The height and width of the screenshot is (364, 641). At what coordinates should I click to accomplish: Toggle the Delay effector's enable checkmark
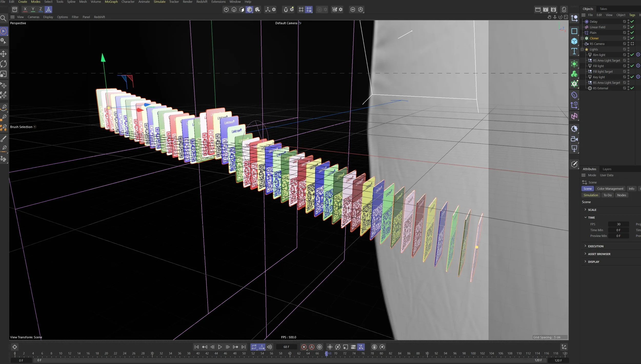pyautogui.click(x=632, y=22)
